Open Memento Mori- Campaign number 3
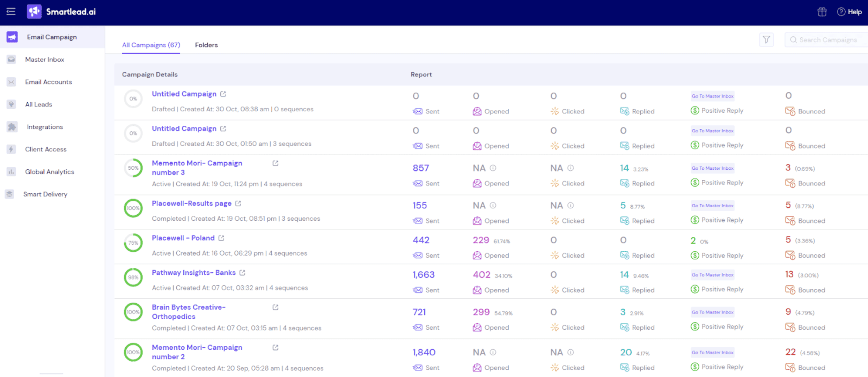Screen dimensions: 868x377 [x=197, y=168]
